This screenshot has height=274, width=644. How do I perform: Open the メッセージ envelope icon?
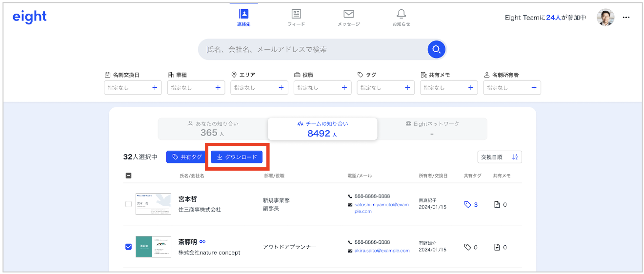(348, 15)
